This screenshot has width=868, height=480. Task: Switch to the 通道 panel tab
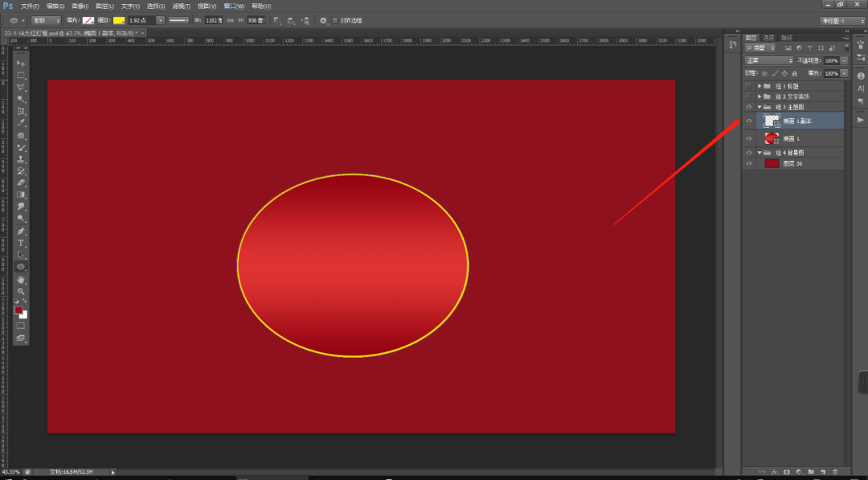click(x=769, y=37)
